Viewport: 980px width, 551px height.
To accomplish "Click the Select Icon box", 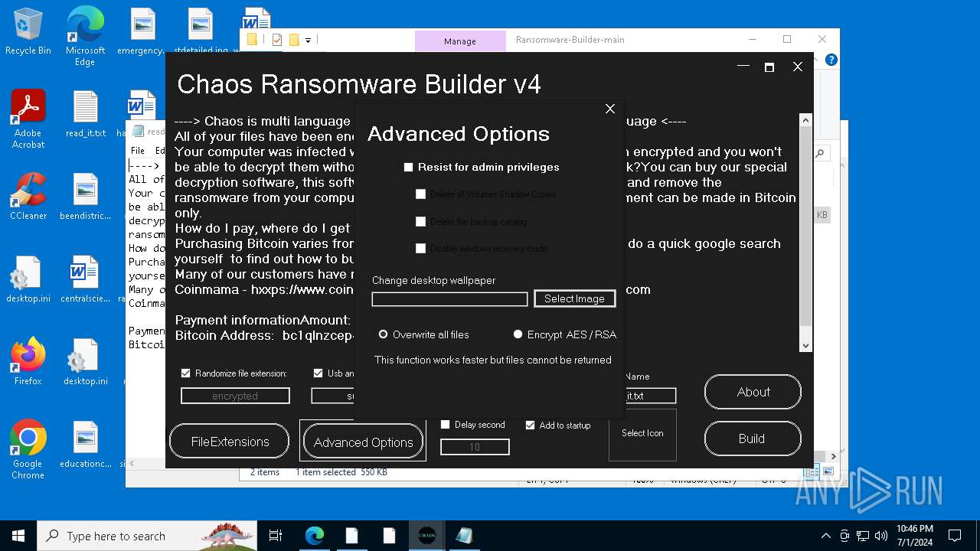I will tap(642, 433).
